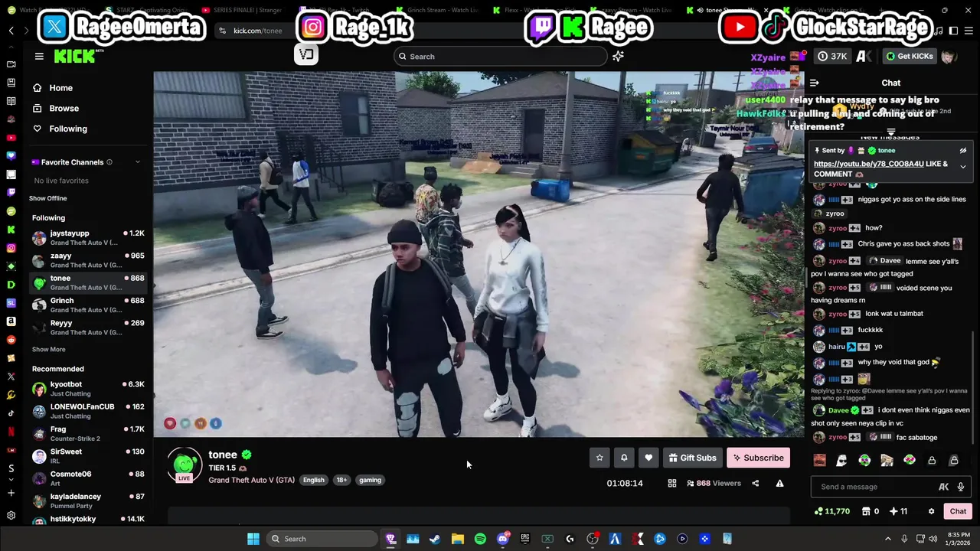Screen dimensions: 980x551
Task: Open kayladelancey Pummel Party channel
Action: 88,501
